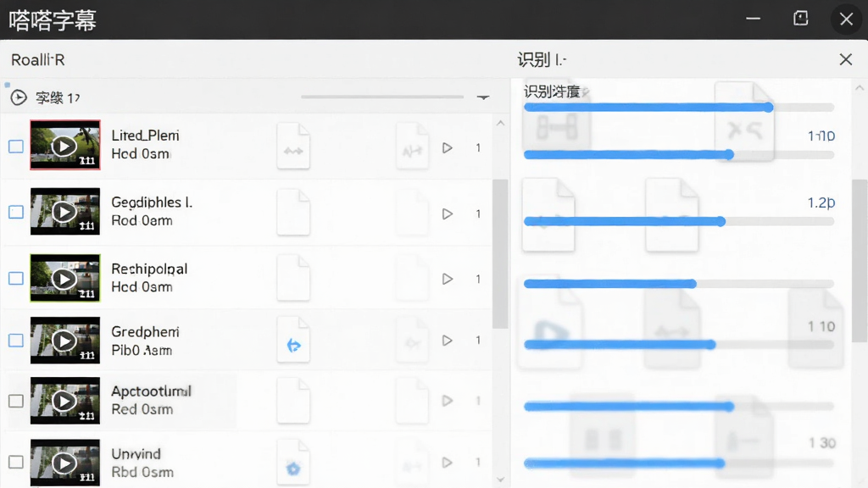Click the file list scrollbar thumb

pyautogui.click(x=500, y=254)
